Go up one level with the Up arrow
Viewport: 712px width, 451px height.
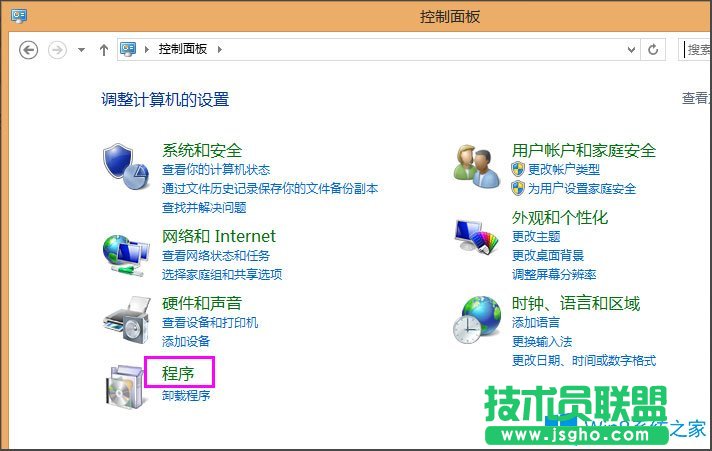pyautogui.click(x=104, y=50)
